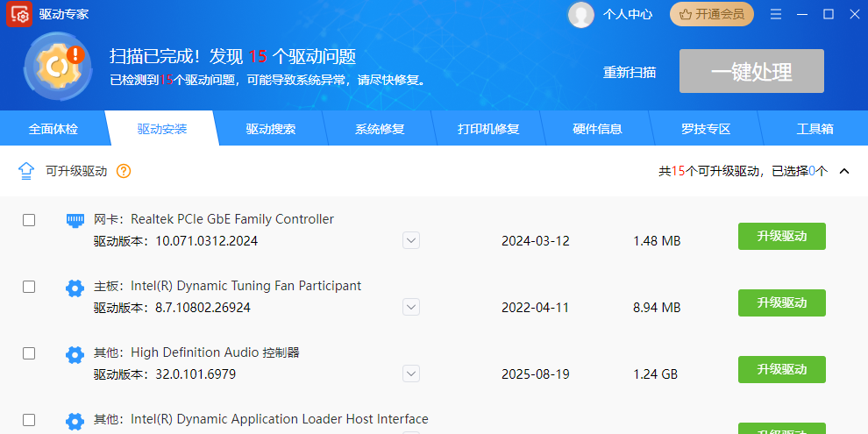Open 个人中心 link
Viewport: 868px width, 434px height.
[x=628, y=14]
